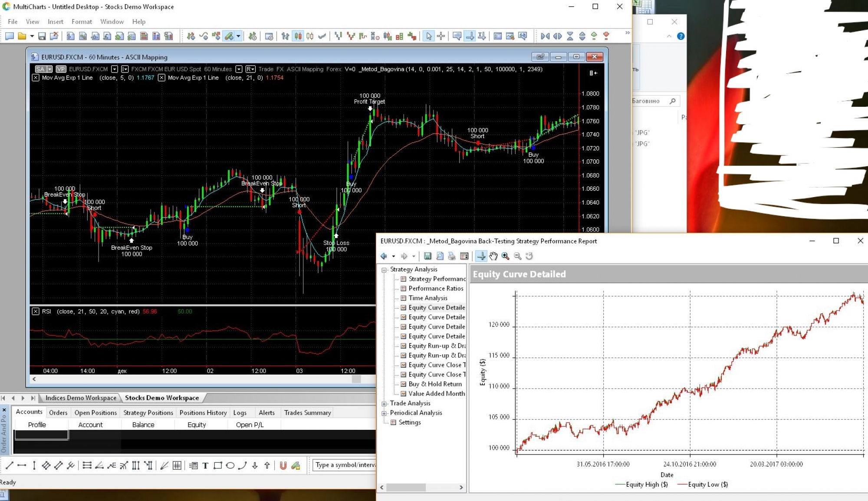Image resolution: width=868 pixels, height=501 pixels.
Task: Save the workspace with the floppy disk icon
Action: coord(42,36)
